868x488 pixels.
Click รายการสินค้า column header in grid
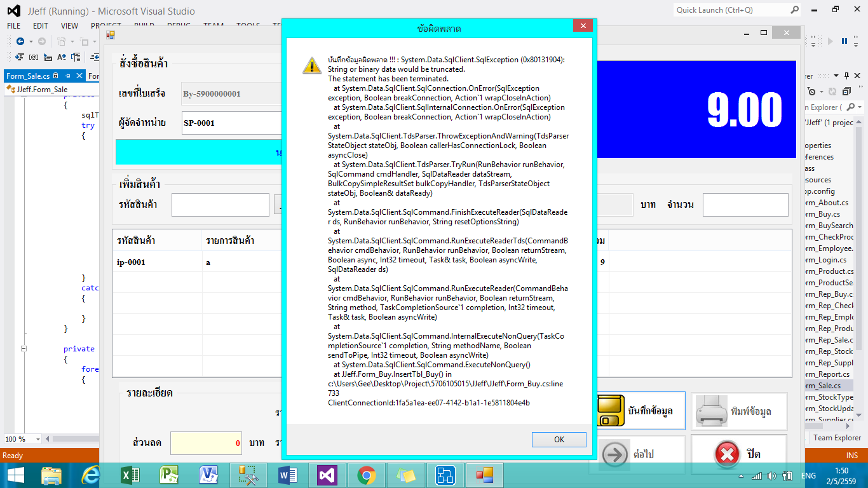[x=242, y=240]
